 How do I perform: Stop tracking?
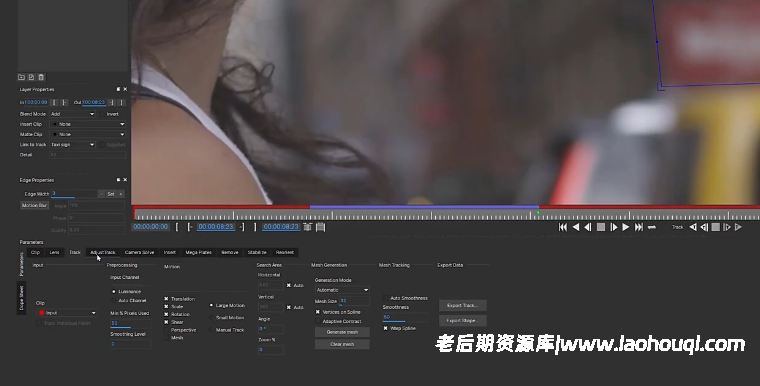pos(715,227)
